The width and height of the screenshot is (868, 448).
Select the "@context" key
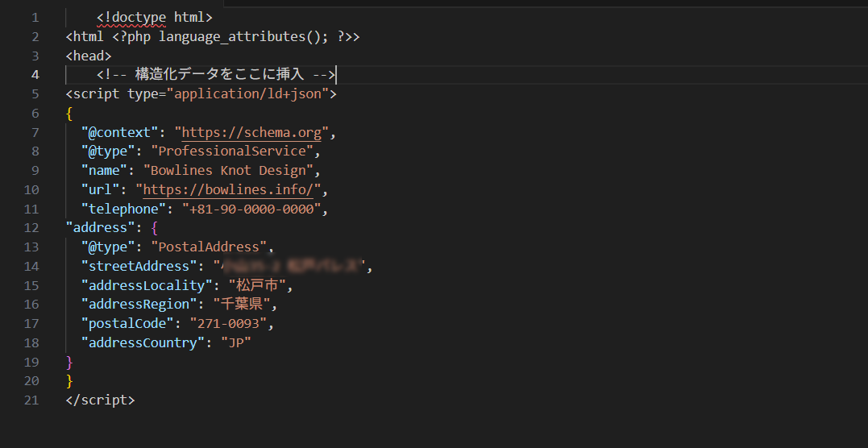pyautogui.click(x=120, y=132)
